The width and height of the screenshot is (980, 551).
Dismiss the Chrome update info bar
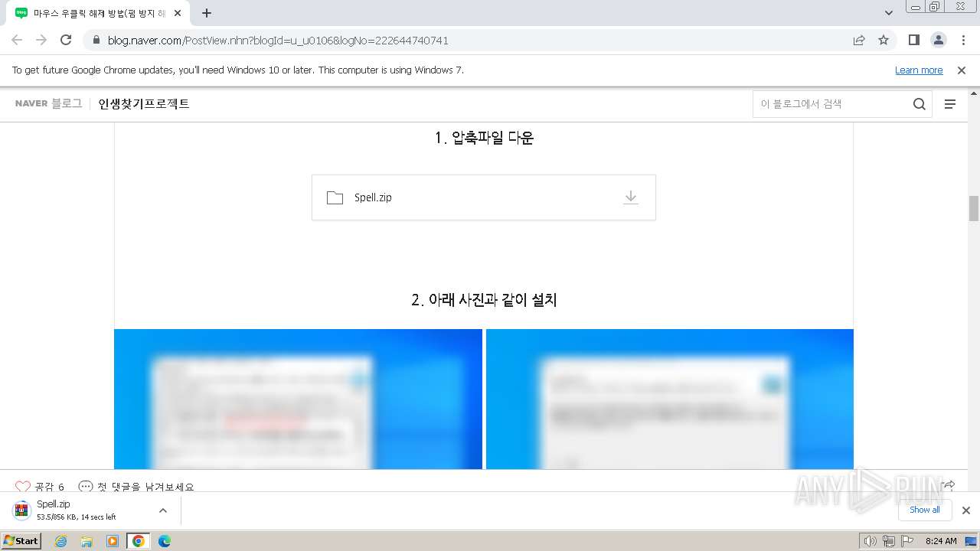point(962,70)
